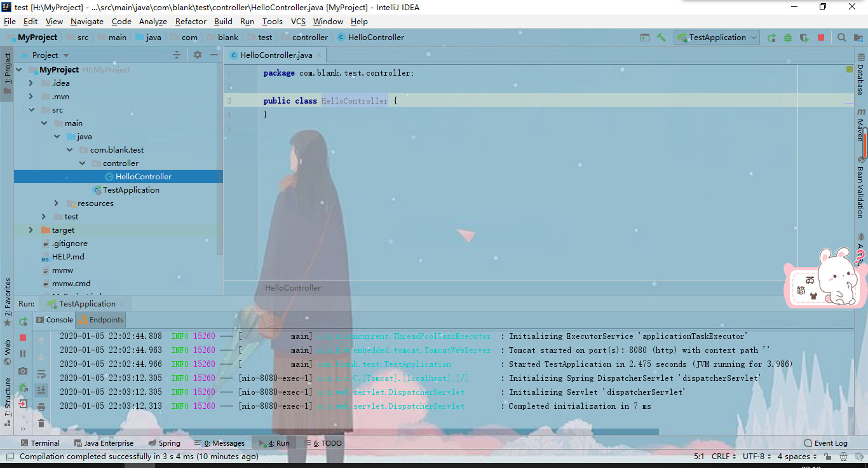Screen dimensions: 868x468
Task: Toggle the Maven right side panel
Action: (x=861, y=125)
